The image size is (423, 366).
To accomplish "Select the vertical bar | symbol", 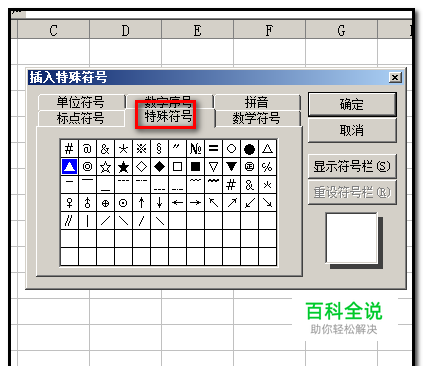I will point(87,221).
